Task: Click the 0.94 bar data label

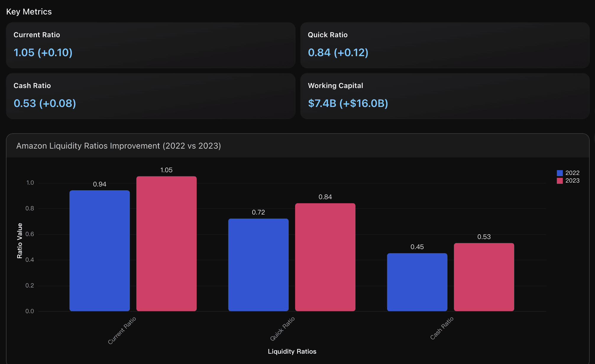Action: click(100, 184)
